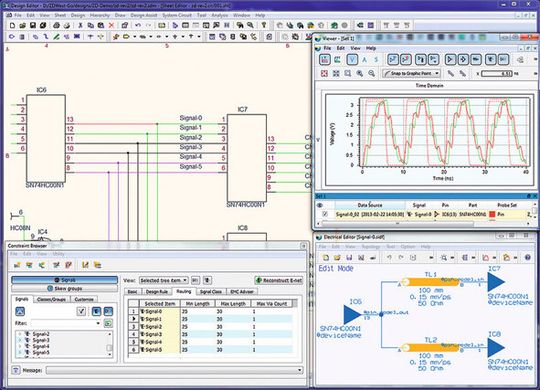
Task: Expand Signal-4 in the signals tree
Action: [x=20, y=346]
